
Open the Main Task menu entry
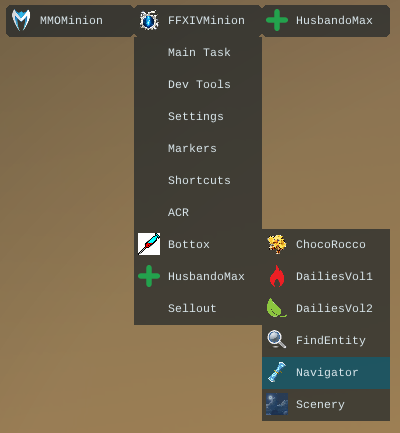coord(198,52)
